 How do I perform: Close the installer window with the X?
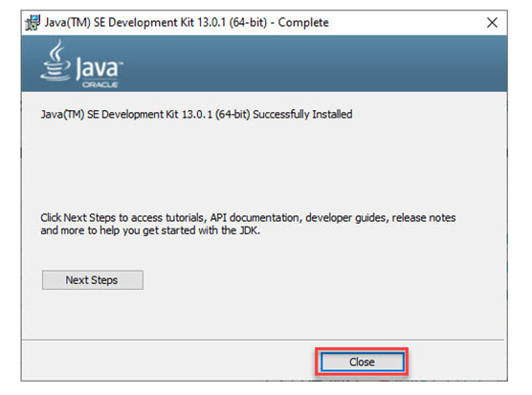click(492, 23)
